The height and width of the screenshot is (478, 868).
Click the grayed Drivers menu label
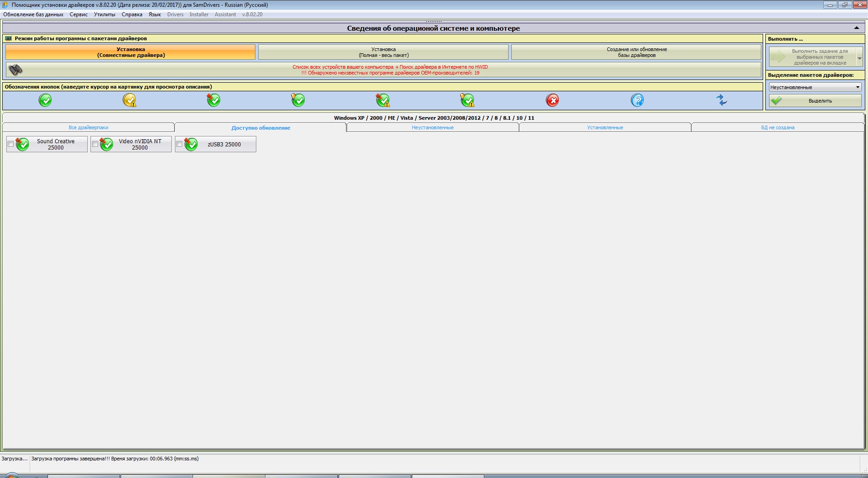click(x=175, y=14)
